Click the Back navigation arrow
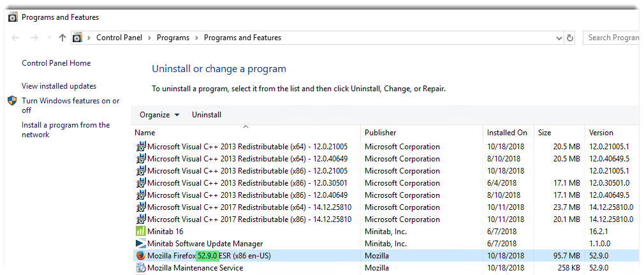Image resolution: width=644 pixels, height=275 pixels. pyautogui.click(x=15, y=38)
